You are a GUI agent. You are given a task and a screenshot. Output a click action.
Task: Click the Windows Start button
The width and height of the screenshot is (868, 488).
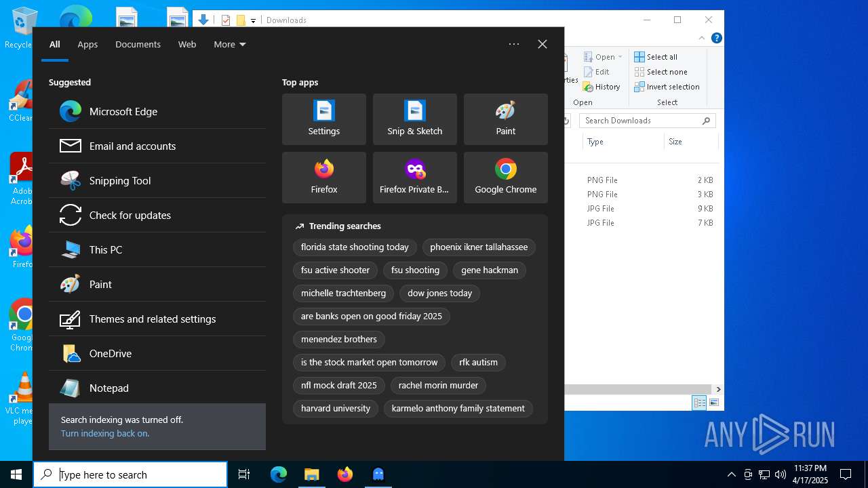click(x=16, y=474)
